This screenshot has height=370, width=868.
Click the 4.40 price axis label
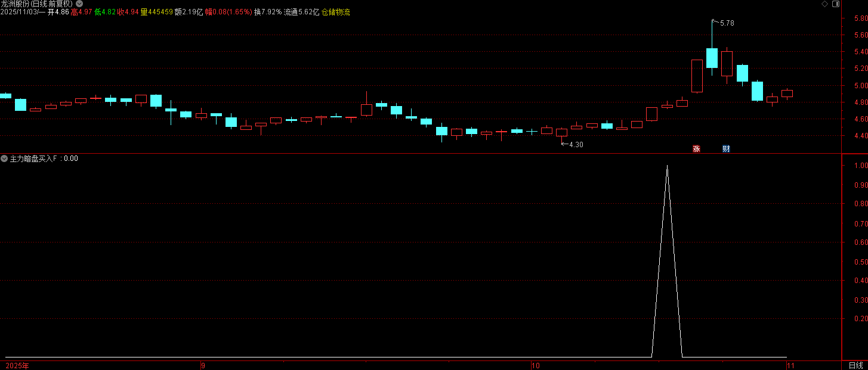click(x=860, y=136)
